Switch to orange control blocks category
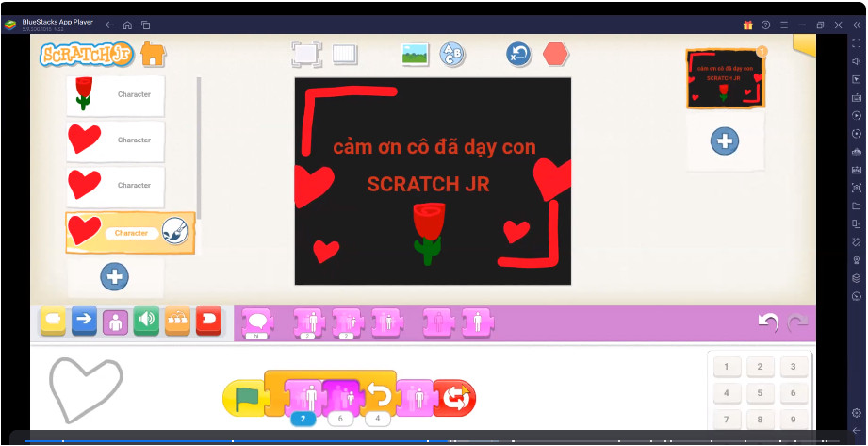Image resolution: width=868 pixels, height=446 pixels. [177, 321]
